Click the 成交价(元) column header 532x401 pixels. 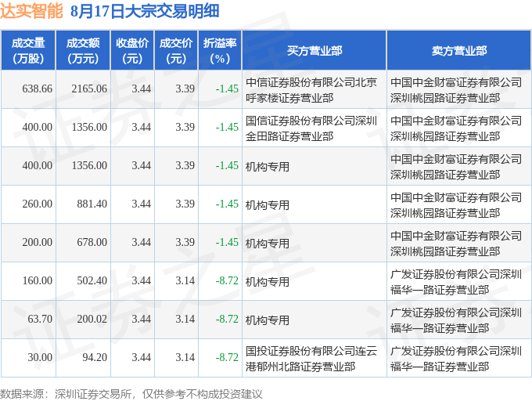[176, 50]
